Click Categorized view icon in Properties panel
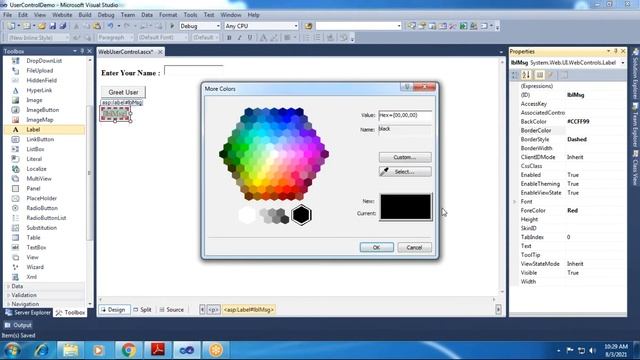 [515, 75]
